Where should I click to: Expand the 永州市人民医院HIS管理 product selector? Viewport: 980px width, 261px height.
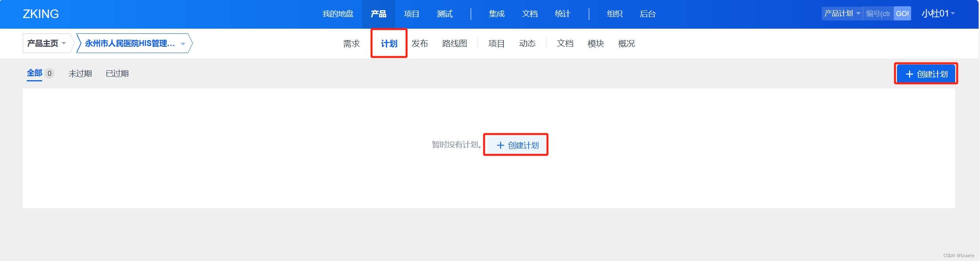pos(135,43)
